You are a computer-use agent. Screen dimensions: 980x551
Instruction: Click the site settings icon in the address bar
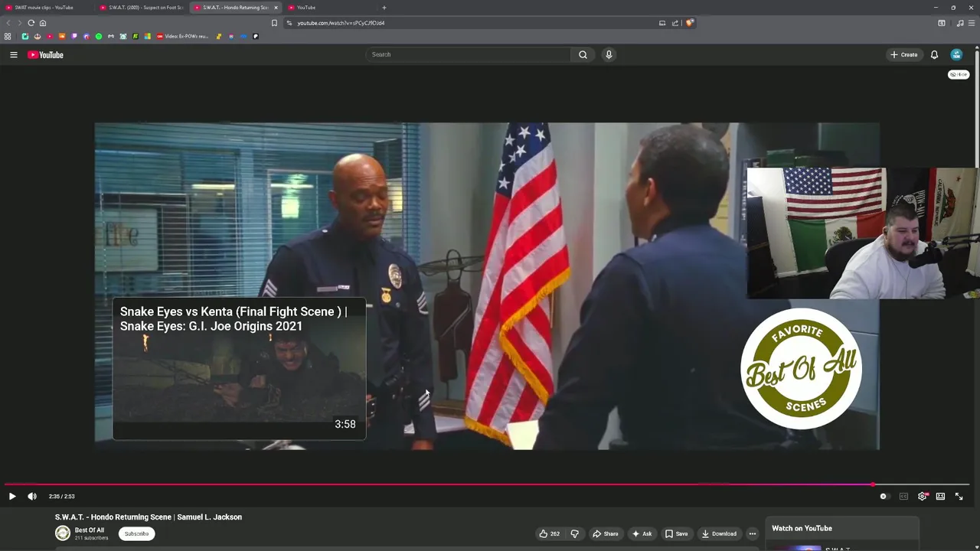(x=289, y=23)
